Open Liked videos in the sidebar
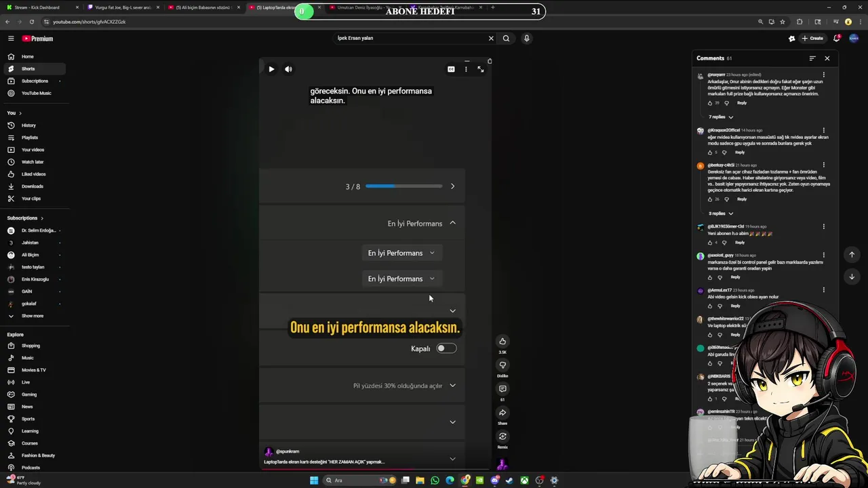868x488 pixels. pos(34,174)
